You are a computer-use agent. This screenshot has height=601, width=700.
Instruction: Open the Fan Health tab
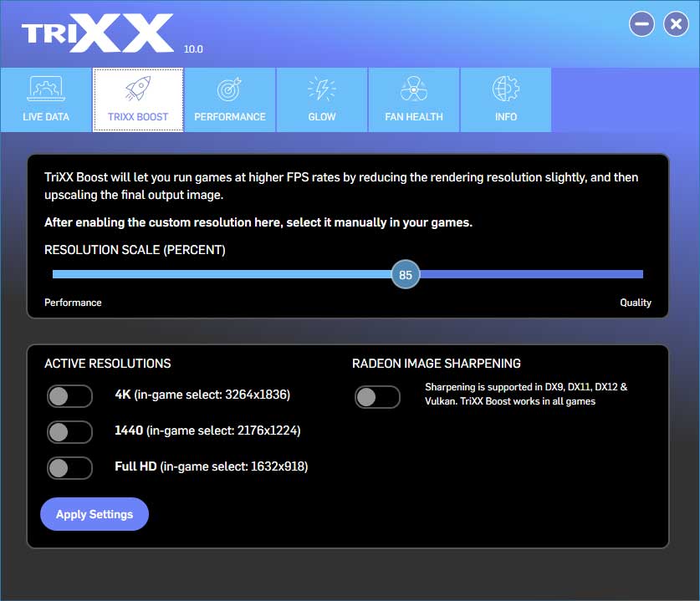click(413, 99)
